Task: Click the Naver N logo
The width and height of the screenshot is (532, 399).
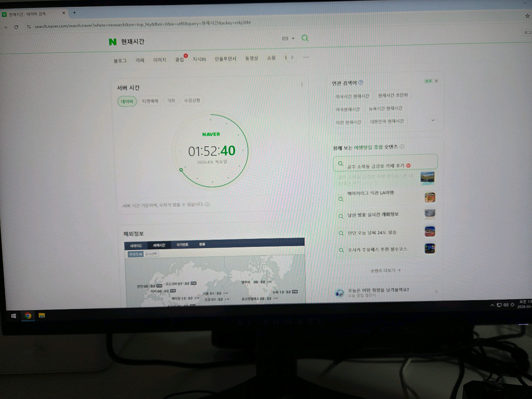Action: coord(112,40)
